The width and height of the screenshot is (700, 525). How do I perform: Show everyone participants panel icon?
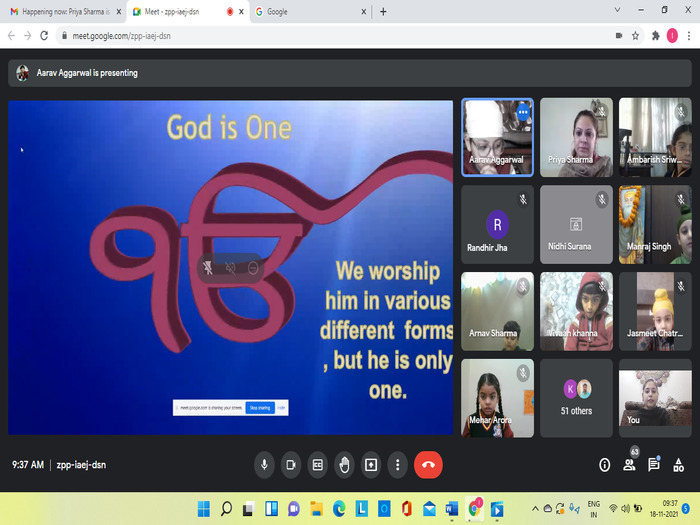[629, 465]
